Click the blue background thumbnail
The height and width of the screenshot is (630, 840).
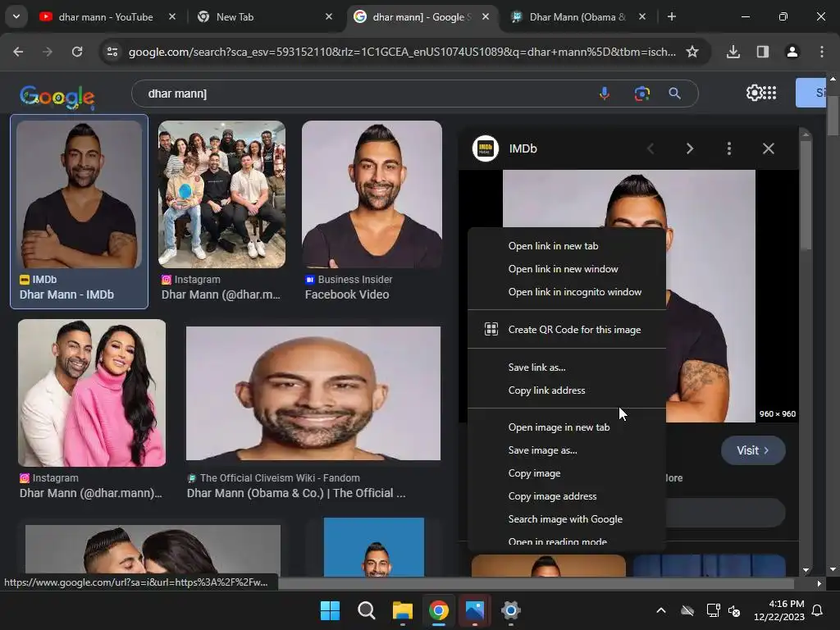click(x=374, y=547)
